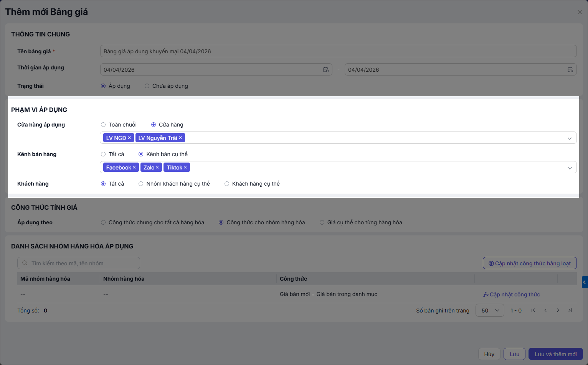This screenshot has width=588, height=365.
Task: Remove the LV Nguyễn Trãi store tag
Action: (x=180, y=138)
